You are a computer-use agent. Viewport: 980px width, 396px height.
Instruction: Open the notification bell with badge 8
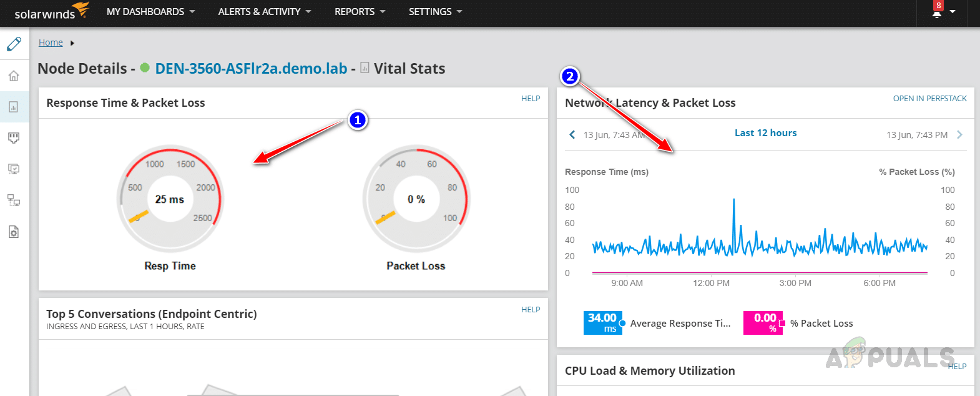pyautogui.click(x=937, y=11)
